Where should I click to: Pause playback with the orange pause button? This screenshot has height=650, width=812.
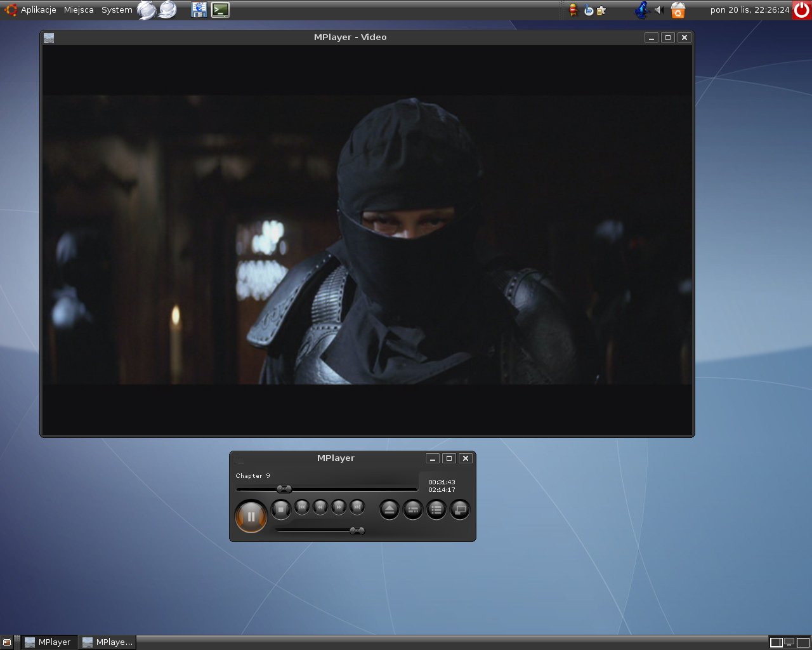251,516
